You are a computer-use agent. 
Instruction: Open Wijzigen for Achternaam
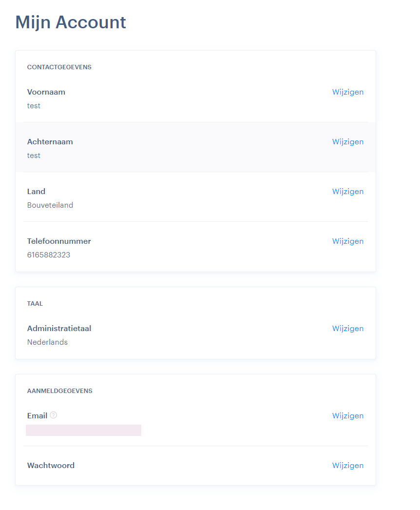coord(347,142)
